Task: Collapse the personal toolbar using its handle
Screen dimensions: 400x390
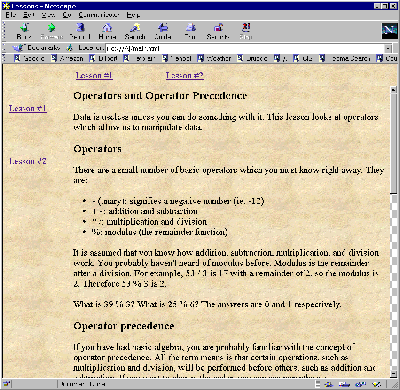Action: pos(4,58)
